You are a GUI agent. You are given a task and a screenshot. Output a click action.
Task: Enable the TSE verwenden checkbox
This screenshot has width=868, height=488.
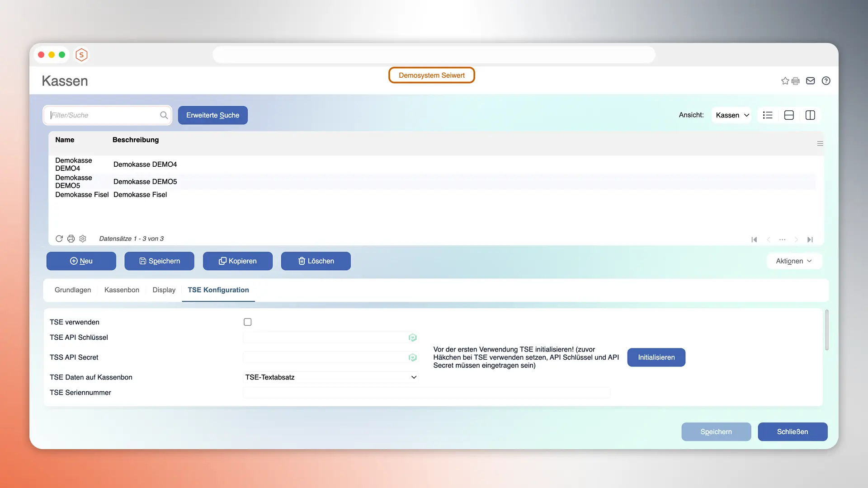pos(247,322)
